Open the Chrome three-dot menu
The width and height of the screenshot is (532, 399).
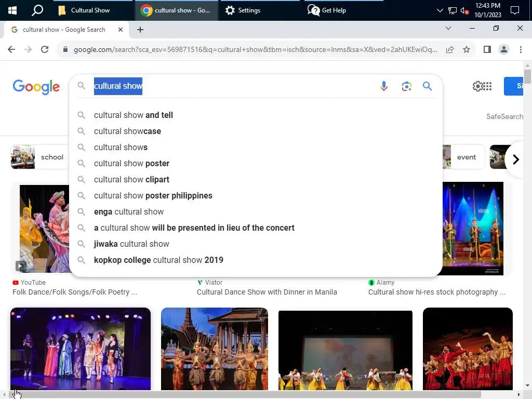[x=521, y=49]
